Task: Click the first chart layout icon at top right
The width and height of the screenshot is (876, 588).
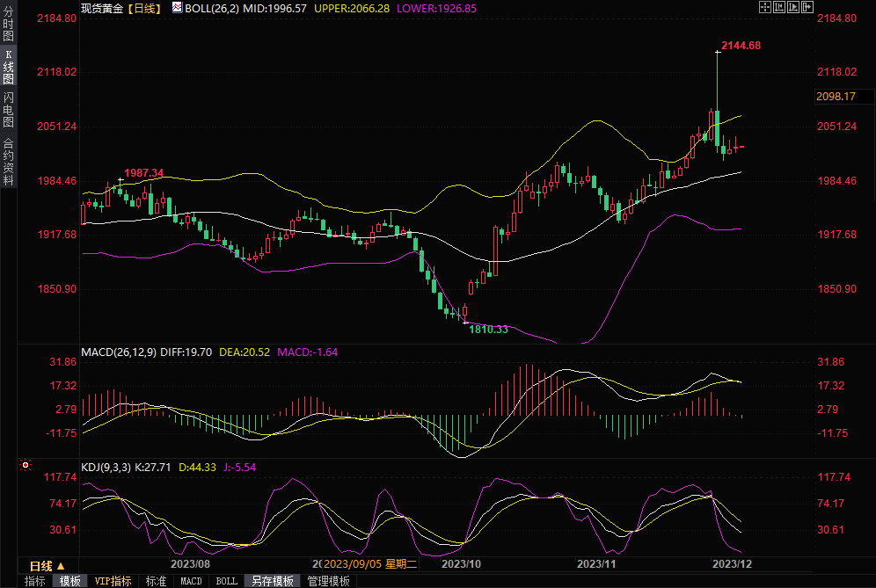Action: 764,7
